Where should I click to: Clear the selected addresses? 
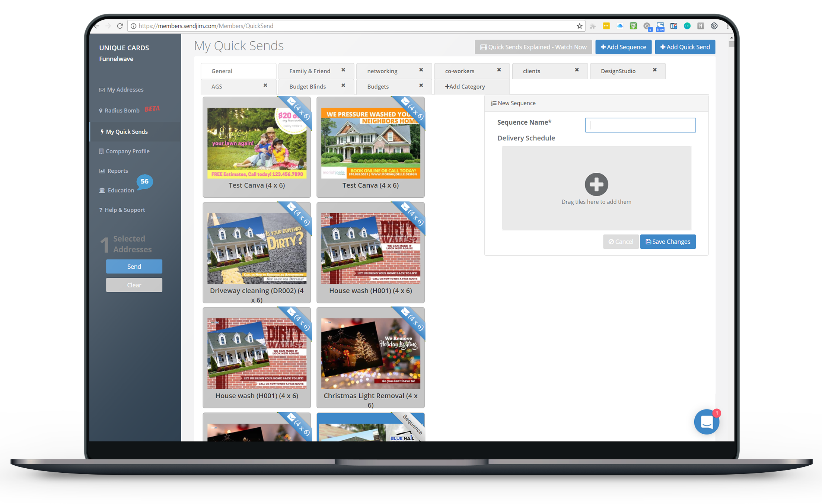(134, 285)
